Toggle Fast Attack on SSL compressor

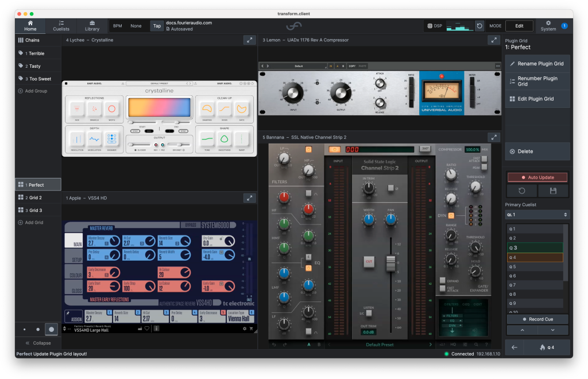(484, 160)
